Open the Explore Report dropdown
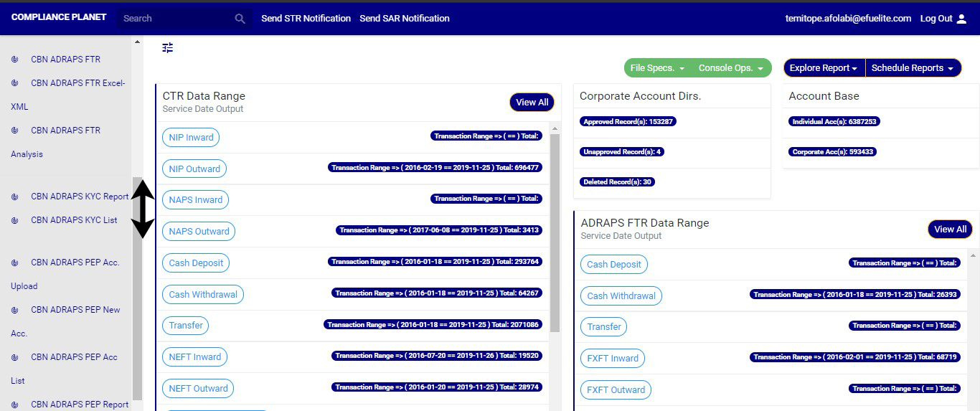Image resolution: width=980 pixels, height=411 pixels. [824, 68]
